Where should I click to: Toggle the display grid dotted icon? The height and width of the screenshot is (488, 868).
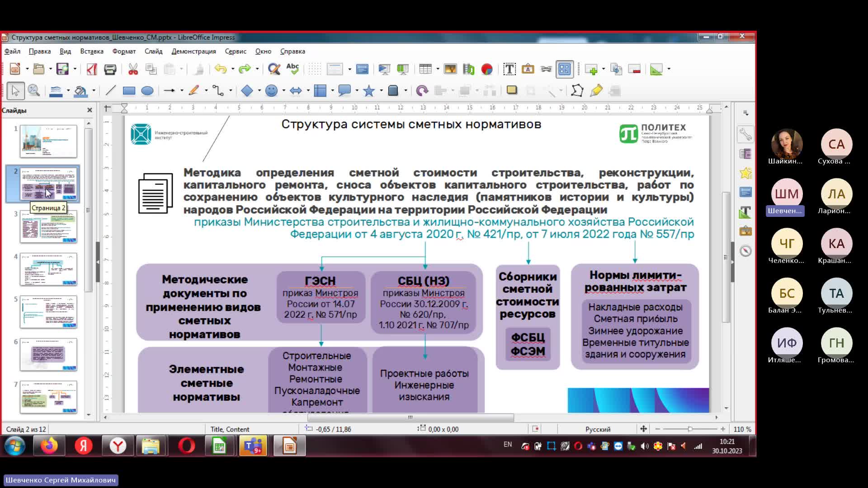[315, 69]
